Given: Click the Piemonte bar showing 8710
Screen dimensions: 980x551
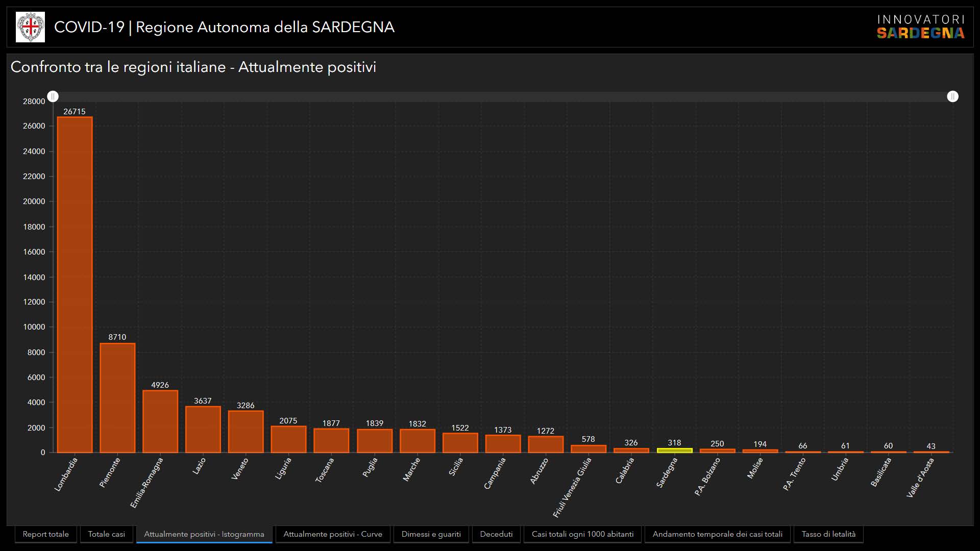Looking at the screenshot, I should pyautogui.click(x=117, y=398).
